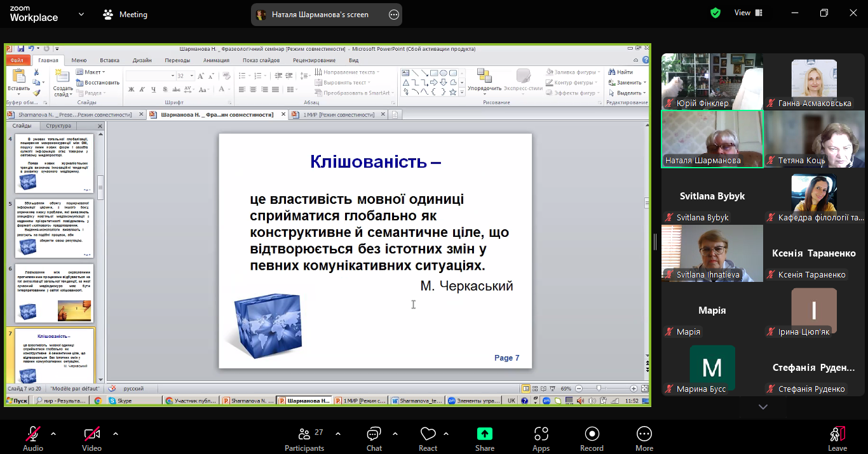Show more participants with down chevron
Screen dimensions: 868x454
pos(763,407)
